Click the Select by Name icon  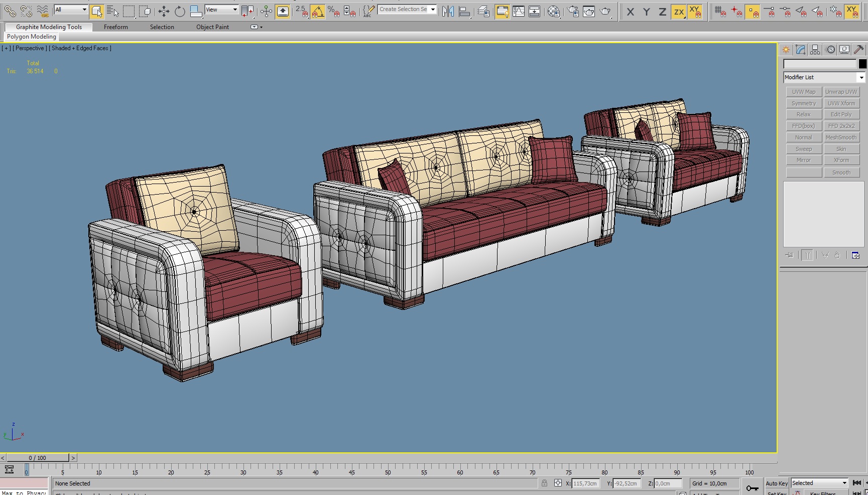(x=113, y=11)
